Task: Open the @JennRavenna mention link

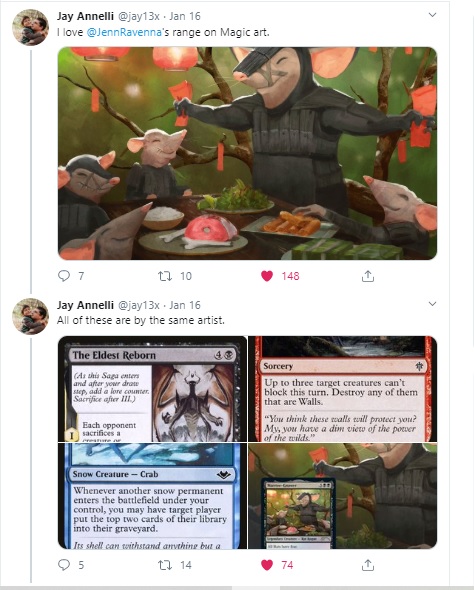Action: [124, 32]
